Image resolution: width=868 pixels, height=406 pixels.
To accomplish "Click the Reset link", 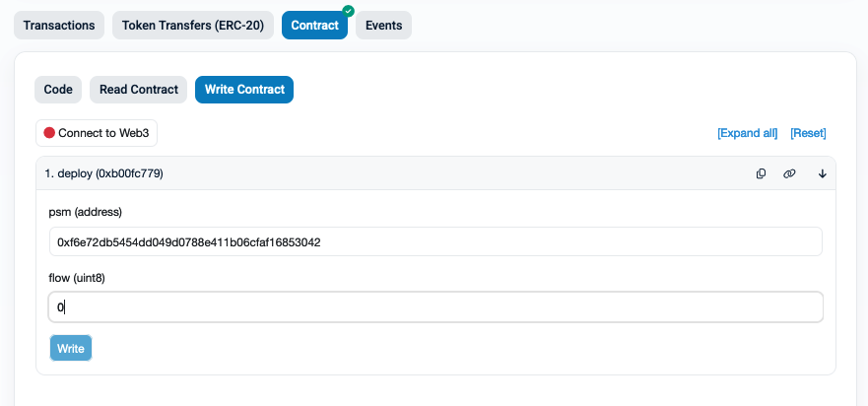I will pyautogui.click(x=808, y=133).
